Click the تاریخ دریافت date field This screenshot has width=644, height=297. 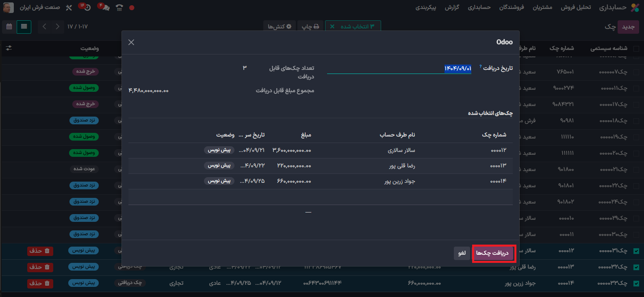click(399, 68)
